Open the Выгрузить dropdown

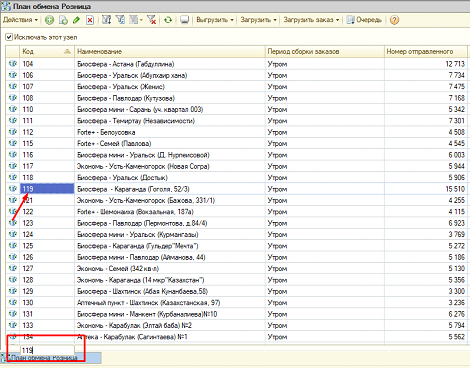(215, 20)
